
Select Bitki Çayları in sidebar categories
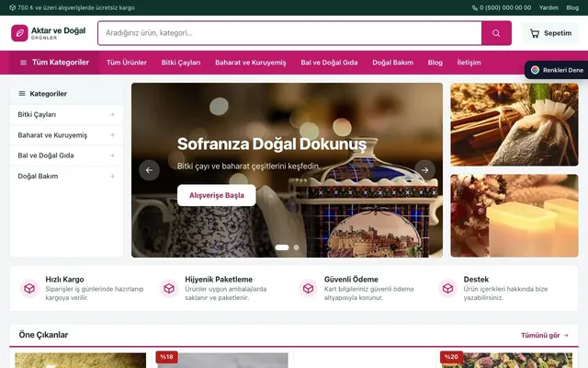(x=66, y=114)
